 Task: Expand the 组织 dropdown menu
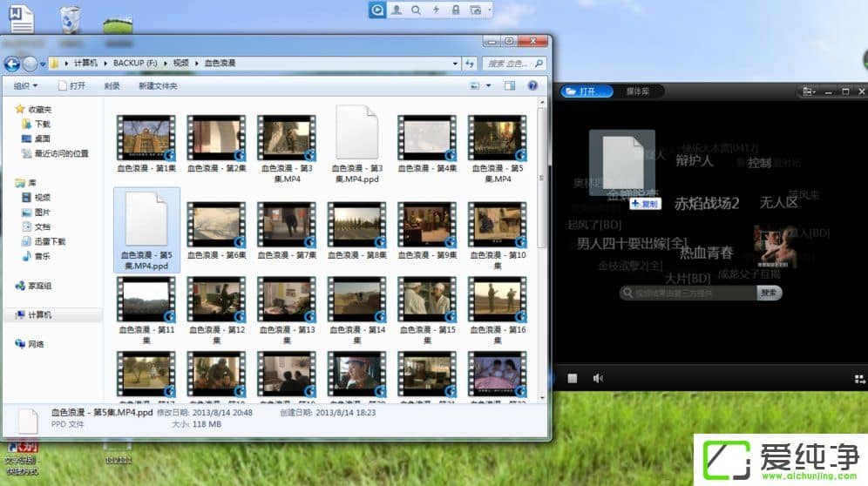(x=25, y=86)
